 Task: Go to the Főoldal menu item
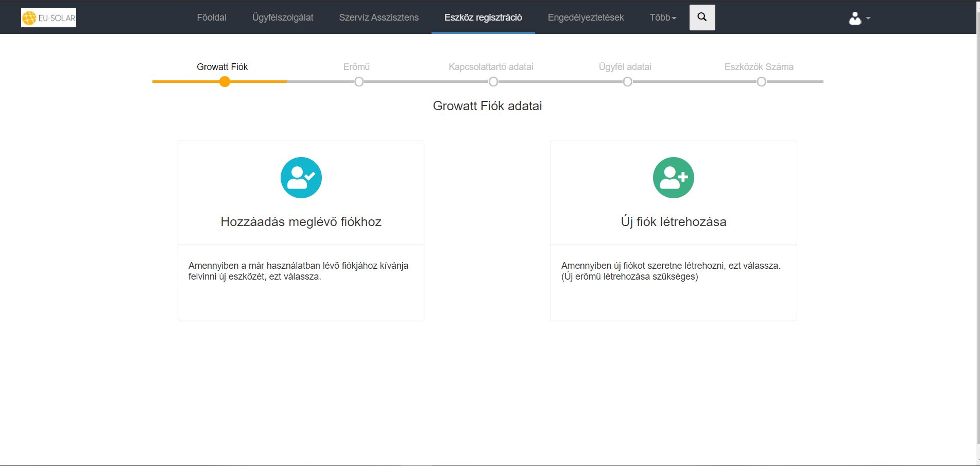click(x=211, y=18)
